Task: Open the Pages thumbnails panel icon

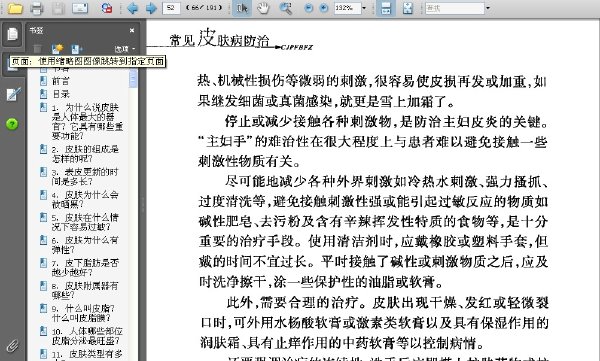Action: [12, 34]
